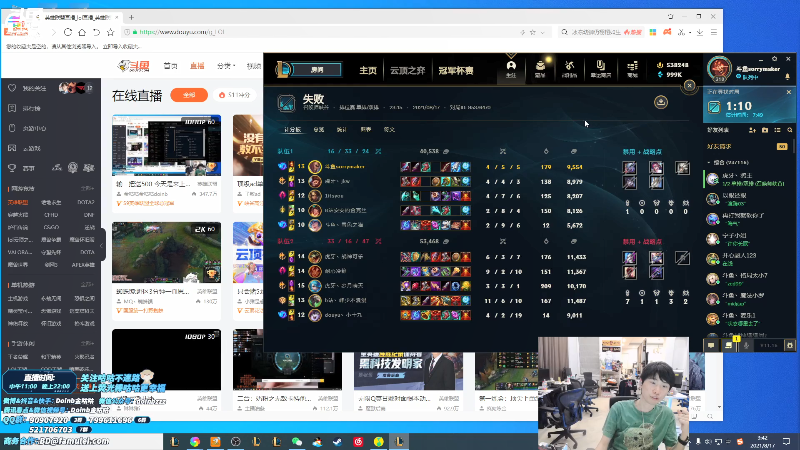This screenshot has height=450, width=800.
Task: Click the orange 全部 filter button
Action: 189,95
